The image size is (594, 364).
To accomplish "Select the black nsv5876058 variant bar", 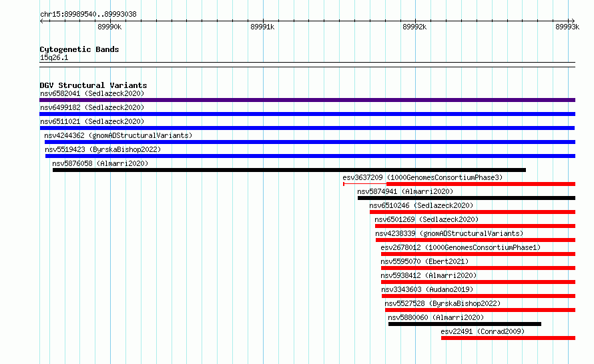I will [289, 170].
